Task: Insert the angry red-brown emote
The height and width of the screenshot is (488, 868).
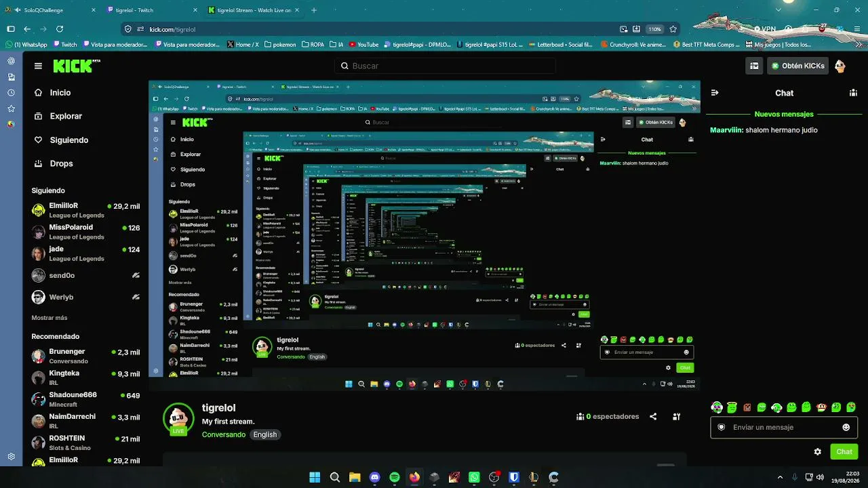Action: coord(747,407)
